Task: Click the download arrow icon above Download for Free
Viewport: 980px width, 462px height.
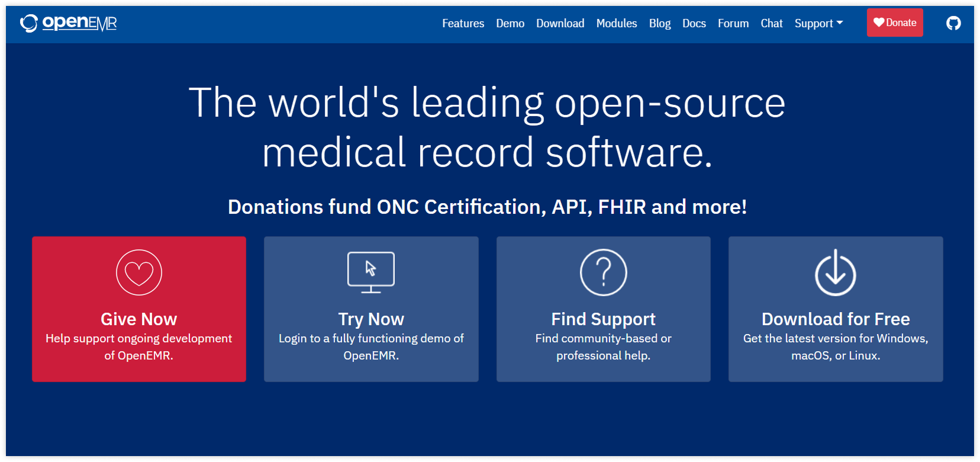Action: 836,272
